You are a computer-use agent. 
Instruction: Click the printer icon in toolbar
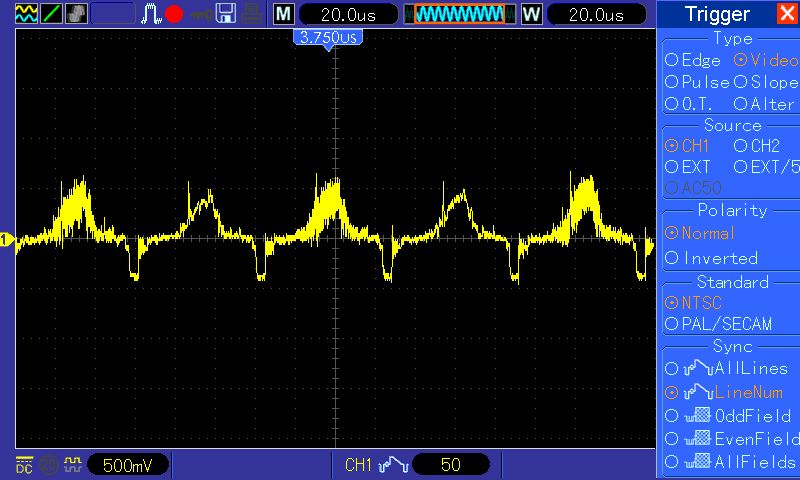252,14
